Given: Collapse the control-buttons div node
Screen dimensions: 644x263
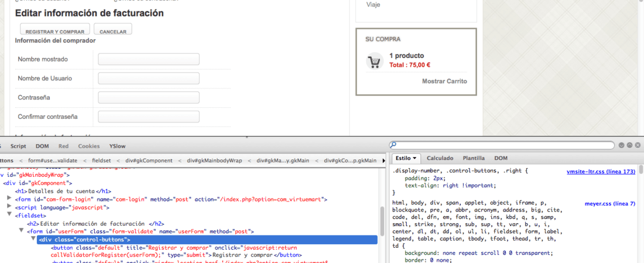Looking at the screenshot, I should (x=33, y=240).
